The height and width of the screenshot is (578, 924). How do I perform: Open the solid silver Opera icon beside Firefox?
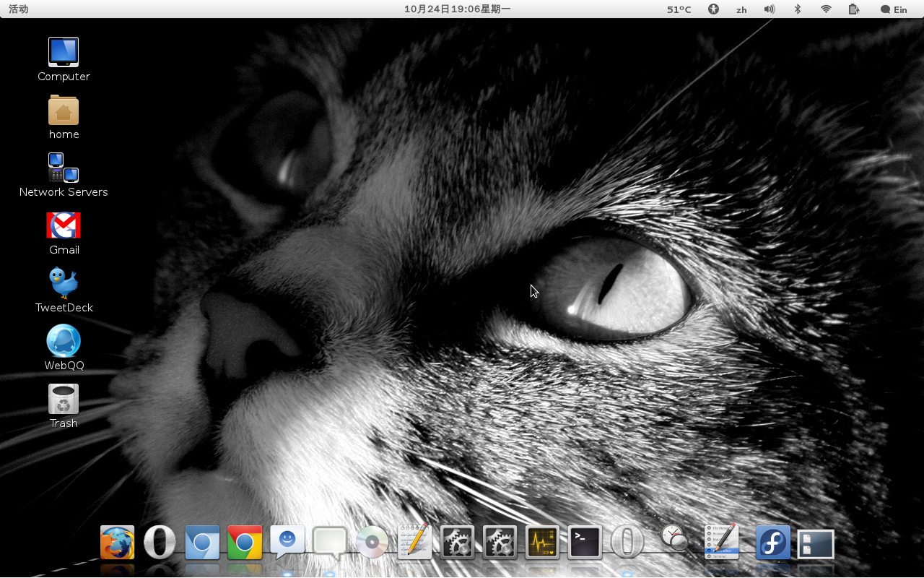click(x=160, y=543)
